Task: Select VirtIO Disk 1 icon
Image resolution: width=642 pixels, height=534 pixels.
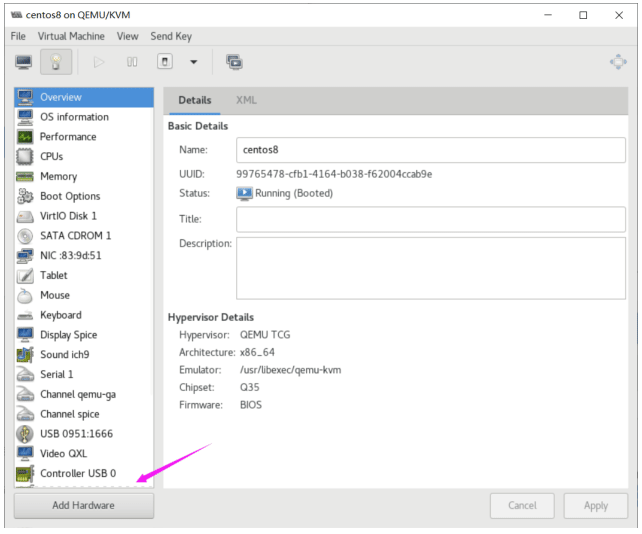Action: pos(25,216)
